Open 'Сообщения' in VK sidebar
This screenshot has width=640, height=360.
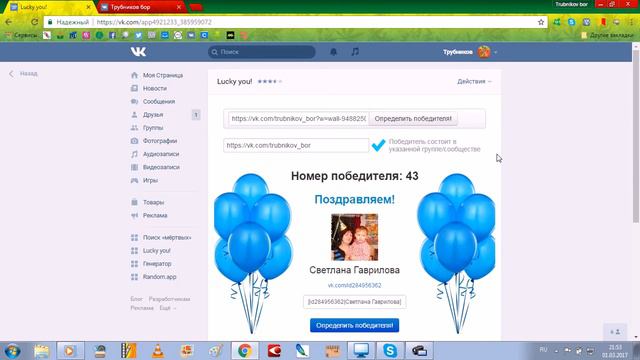pos(159,102)
